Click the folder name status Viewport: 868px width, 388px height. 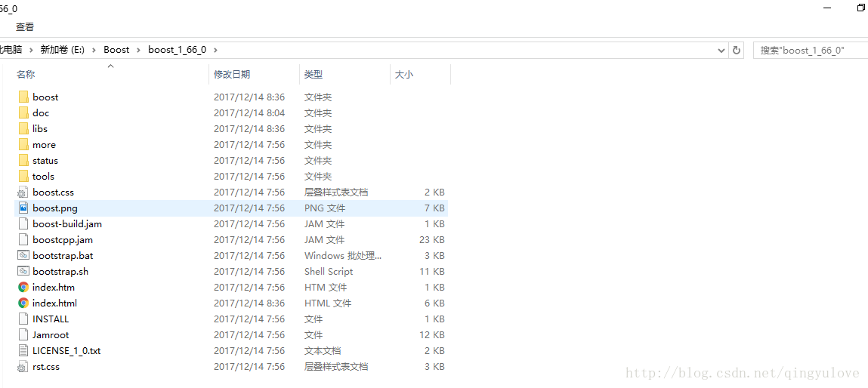(45, 161)
